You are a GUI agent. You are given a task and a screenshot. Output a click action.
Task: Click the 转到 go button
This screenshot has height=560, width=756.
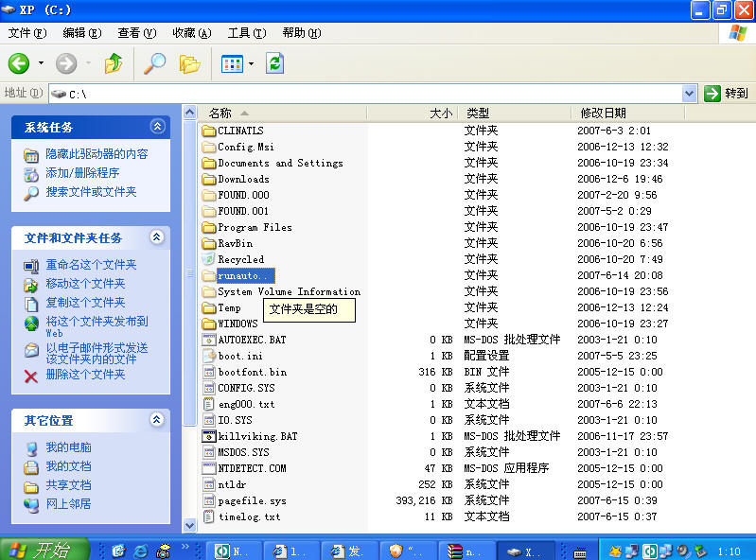point(726,94)
